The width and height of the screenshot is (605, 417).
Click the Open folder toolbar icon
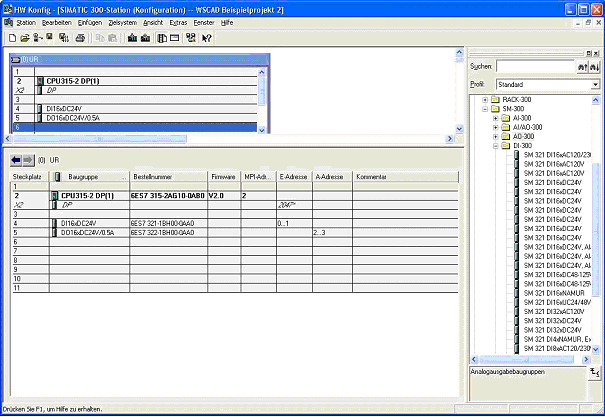pos(25,38)
